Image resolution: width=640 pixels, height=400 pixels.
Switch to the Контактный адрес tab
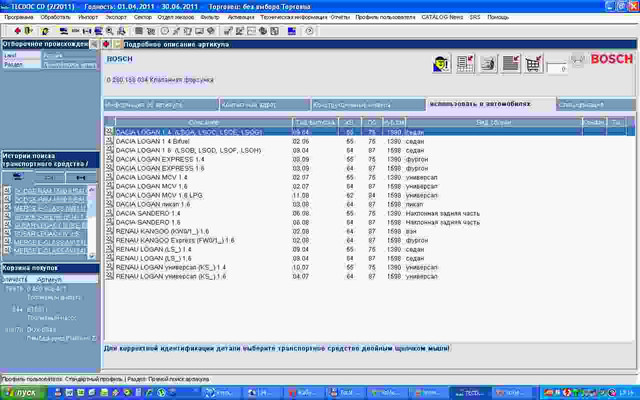[265, 105]
